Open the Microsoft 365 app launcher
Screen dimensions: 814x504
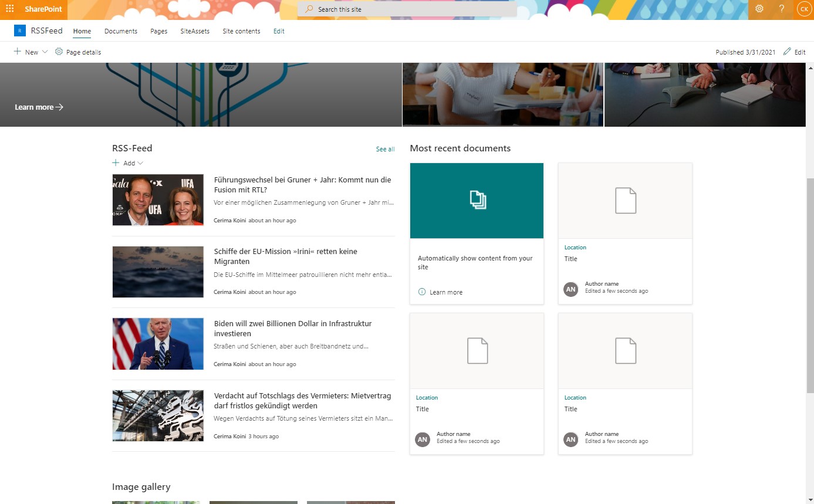(9, 9)
